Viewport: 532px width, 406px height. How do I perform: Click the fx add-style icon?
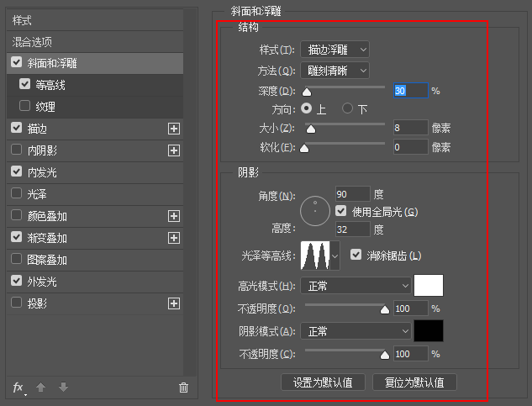click(x=18, y=388)
